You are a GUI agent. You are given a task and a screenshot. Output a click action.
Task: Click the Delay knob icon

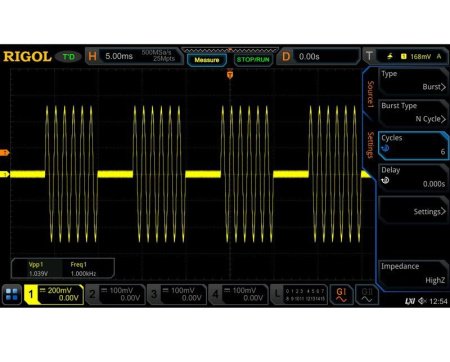click(x=385, y=180)
